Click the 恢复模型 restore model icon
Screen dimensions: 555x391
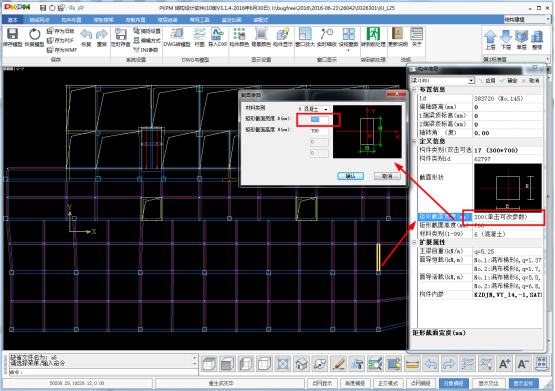pyautogui.click(x=34, y=38)
